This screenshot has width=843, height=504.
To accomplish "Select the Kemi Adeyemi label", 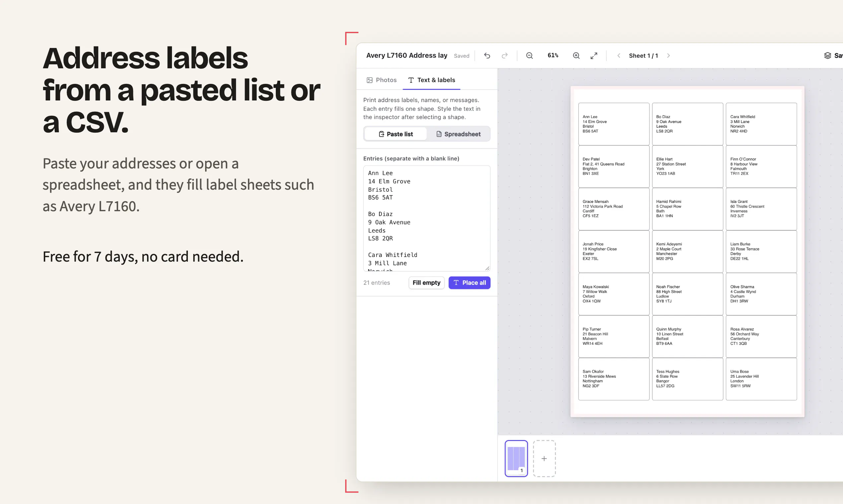I will [687, 251].
